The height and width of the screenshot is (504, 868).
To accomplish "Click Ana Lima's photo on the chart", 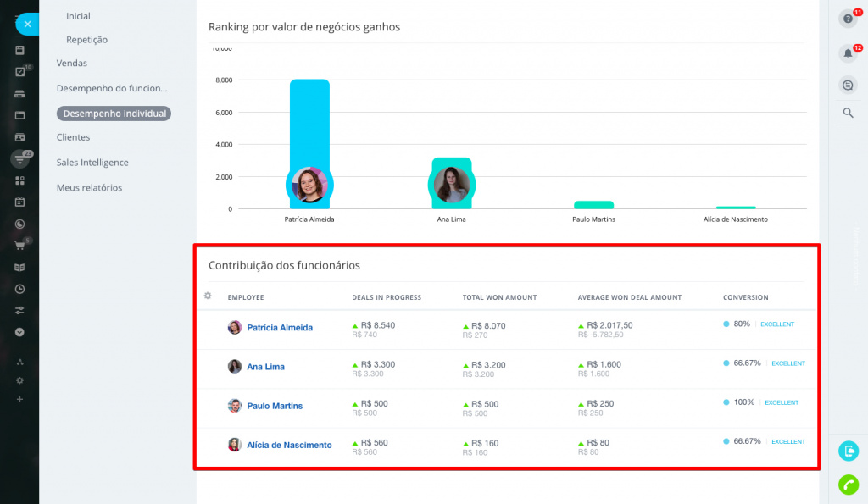I will tap(452, 185).
